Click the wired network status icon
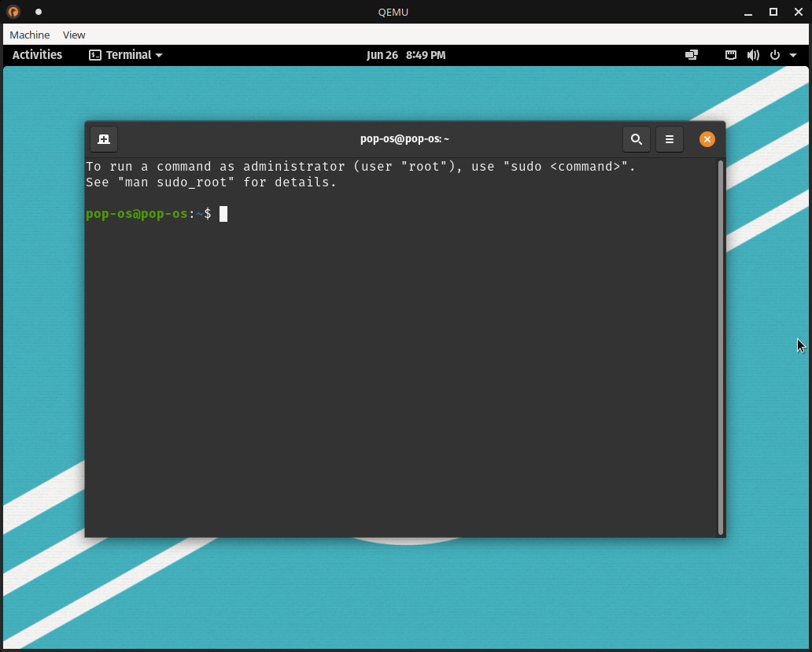This screenshot has height=652, width=812. point(731,55)
